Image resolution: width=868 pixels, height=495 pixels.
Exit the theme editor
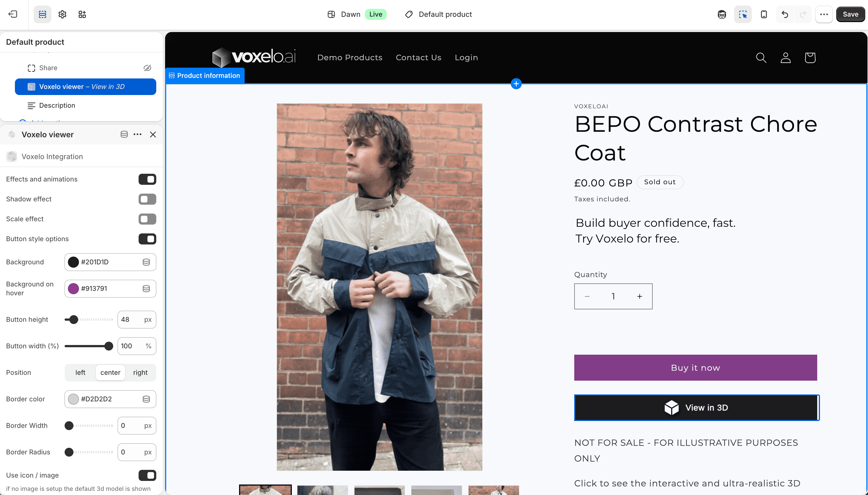[12, 14]
